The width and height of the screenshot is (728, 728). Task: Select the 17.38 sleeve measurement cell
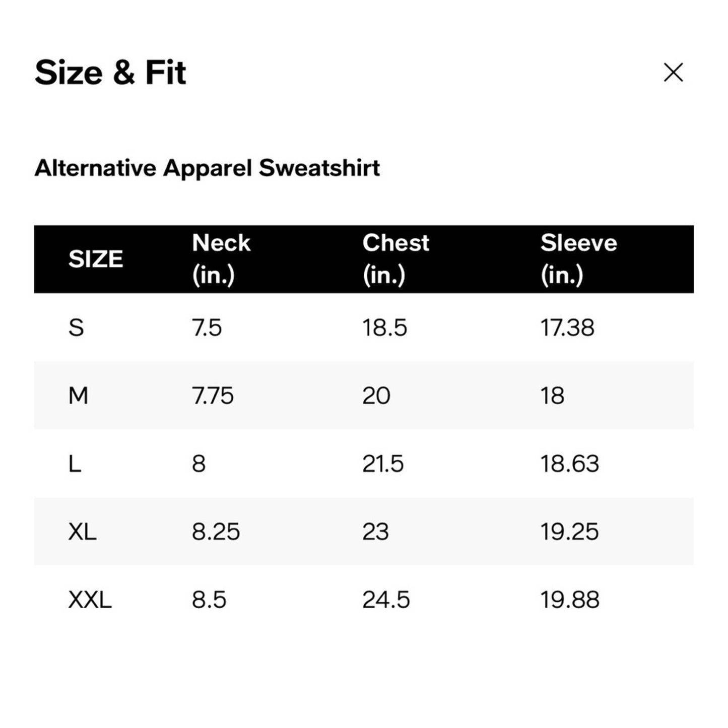tap(567, 327)
